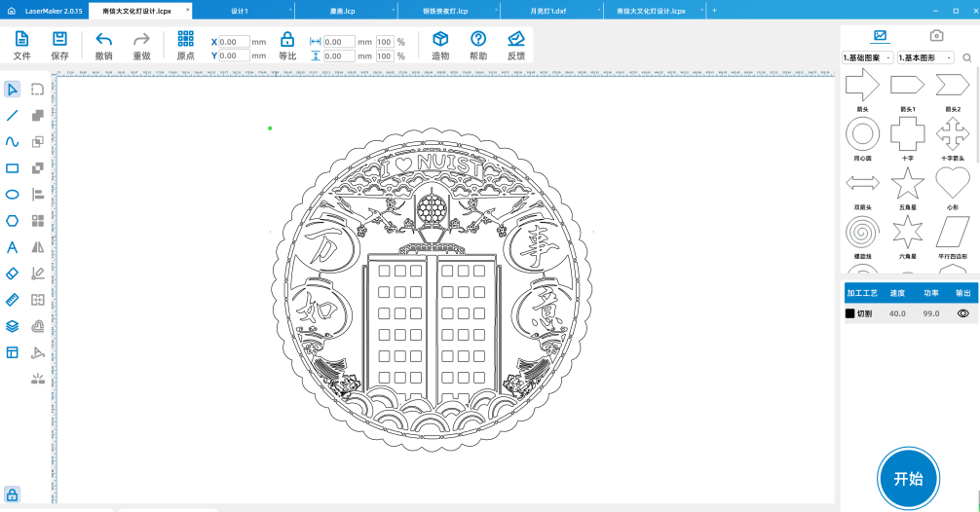Image resolution: width=980 pixels, height=512 pixels.
Task: Click the Undo (撤销) icon
Action: pyautogui.click(x=104, y=45)
